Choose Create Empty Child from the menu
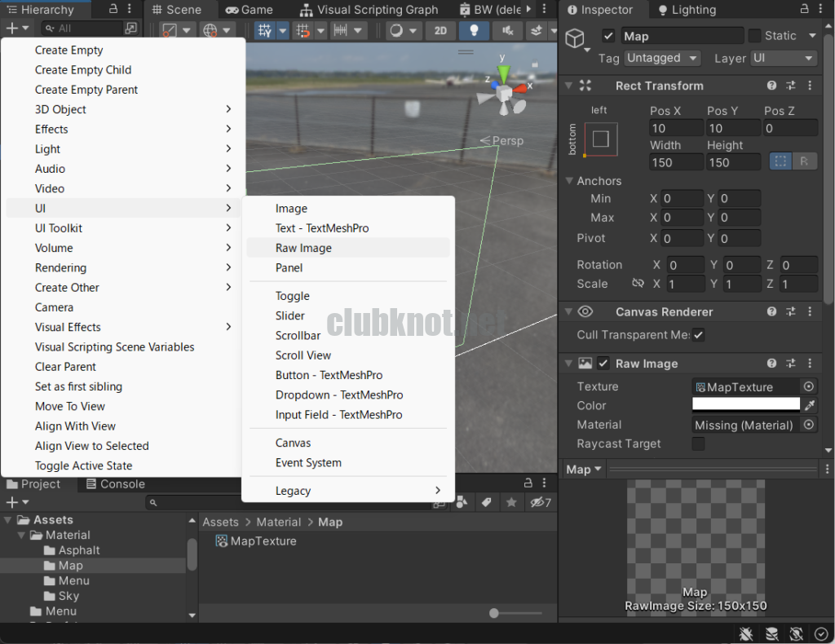 click(x=83, y=70)
